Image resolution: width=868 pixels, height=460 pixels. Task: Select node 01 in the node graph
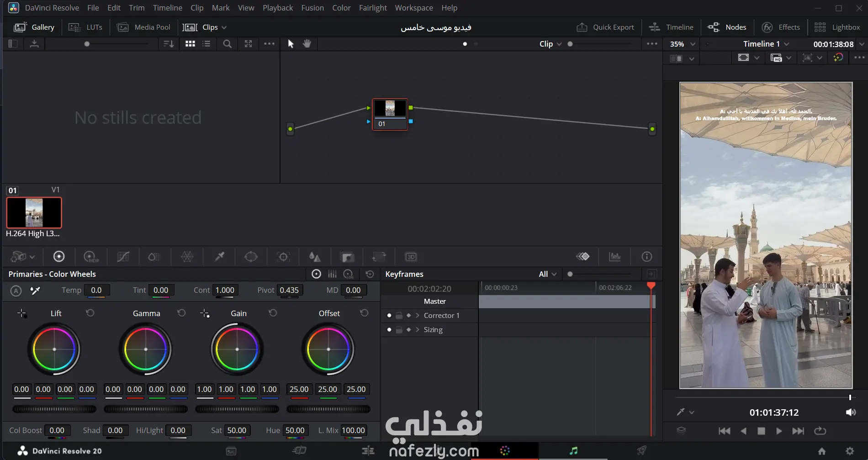[390, 114]
